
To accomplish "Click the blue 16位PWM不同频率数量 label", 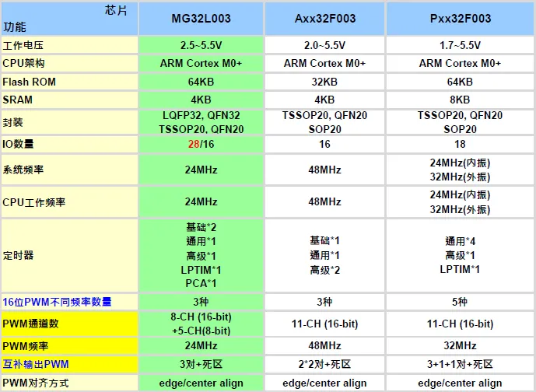I will click(x=57, y=302).
